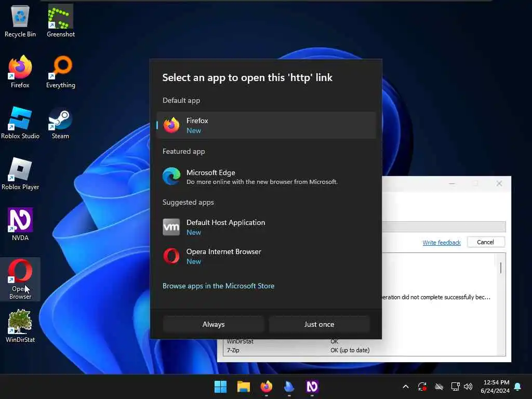
Task: Select the Firefox desktop shortcut
Action: click(x=20, y=72)
